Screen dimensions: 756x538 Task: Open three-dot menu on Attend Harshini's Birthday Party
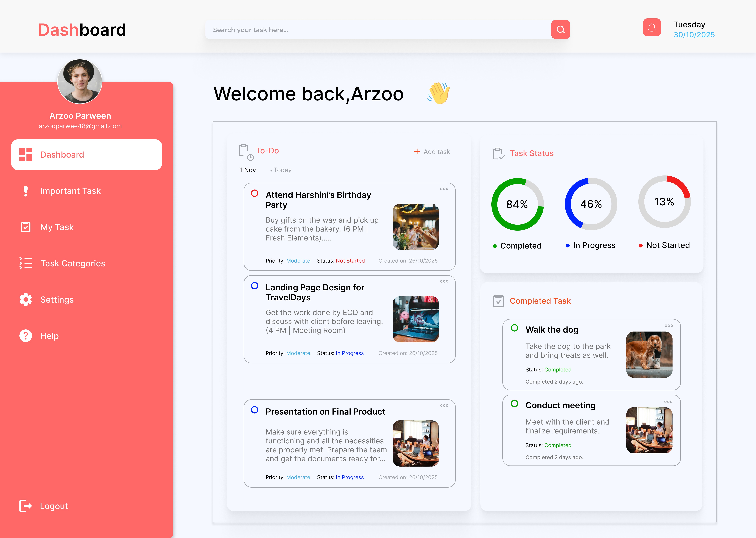coord(444,189)
